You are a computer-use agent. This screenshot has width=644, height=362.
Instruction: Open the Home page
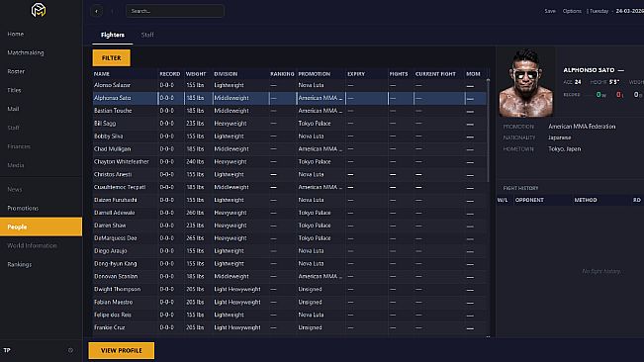tap(16, 34)
